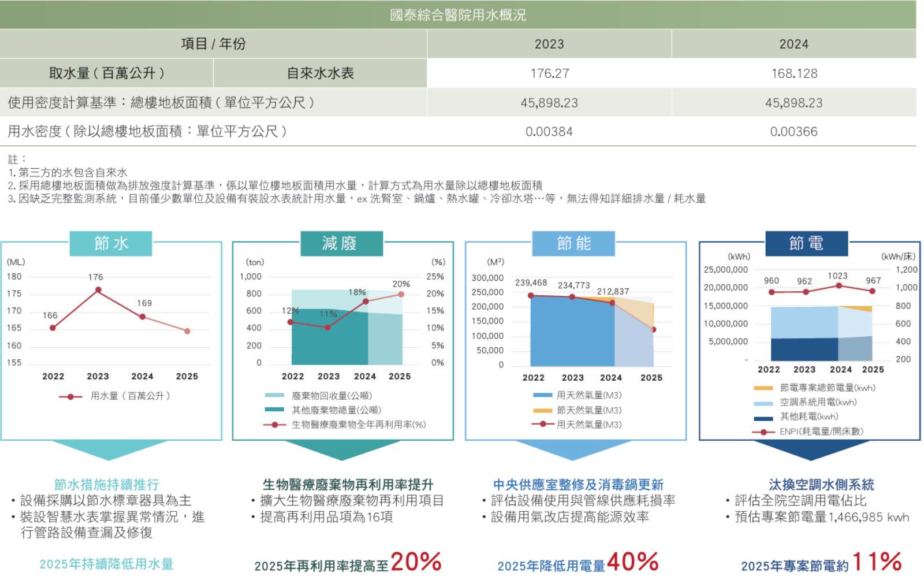Select the water density value 0.00366

794,132
